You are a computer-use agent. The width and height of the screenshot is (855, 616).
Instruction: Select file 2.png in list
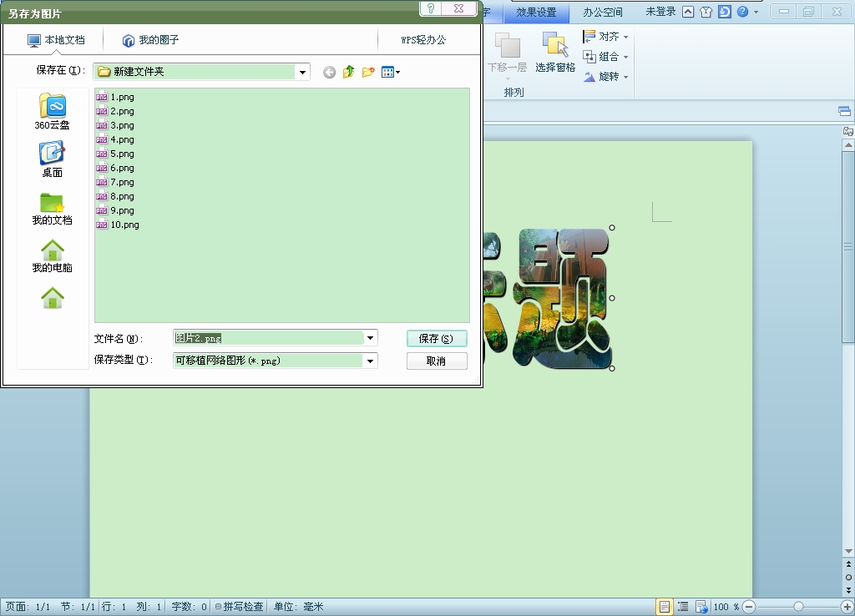(x=115, y=111)
